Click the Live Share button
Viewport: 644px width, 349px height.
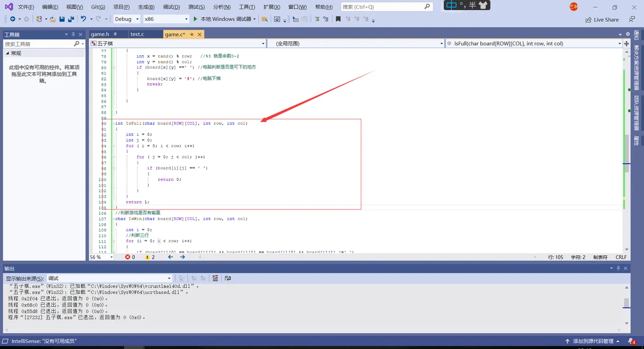[602, 20]
